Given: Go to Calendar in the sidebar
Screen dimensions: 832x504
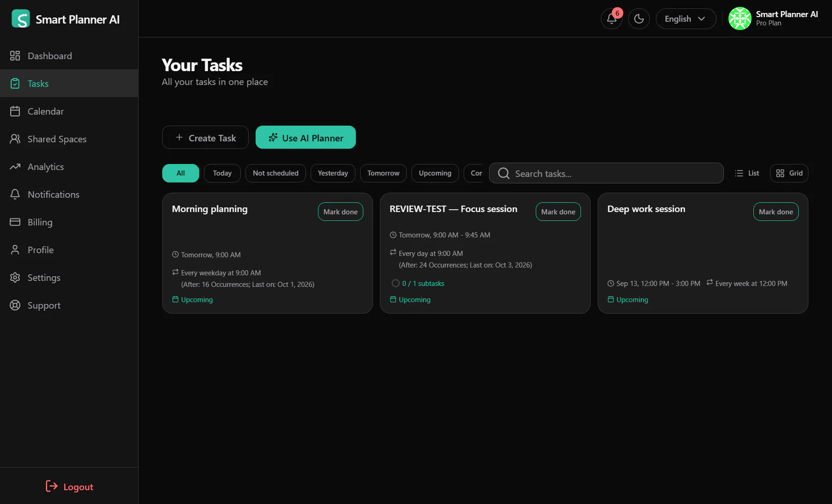Looking at the screenshot, I should 69,111.
